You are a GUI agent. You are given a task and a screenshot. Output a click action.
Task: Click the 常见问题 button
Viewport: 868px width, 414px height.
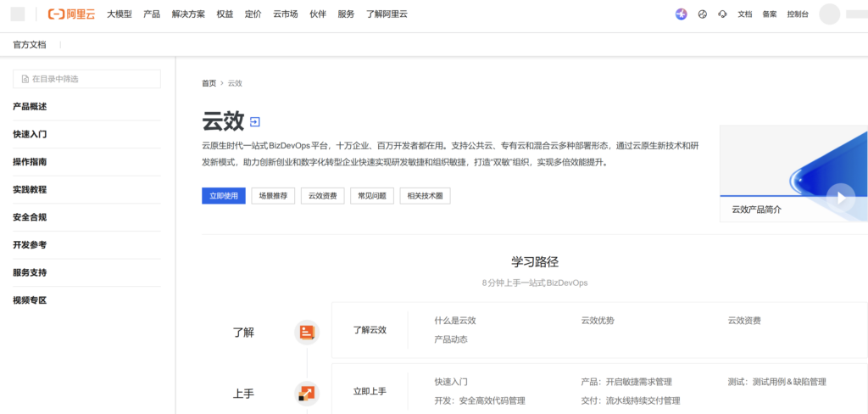372,196
